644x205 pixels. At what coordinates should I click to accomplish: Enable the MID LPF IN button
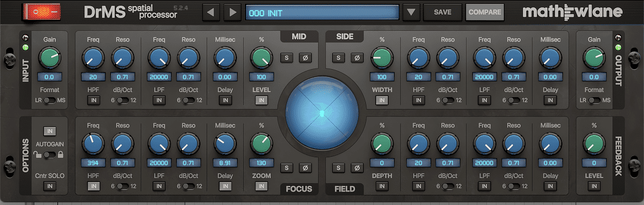[159, 101]
